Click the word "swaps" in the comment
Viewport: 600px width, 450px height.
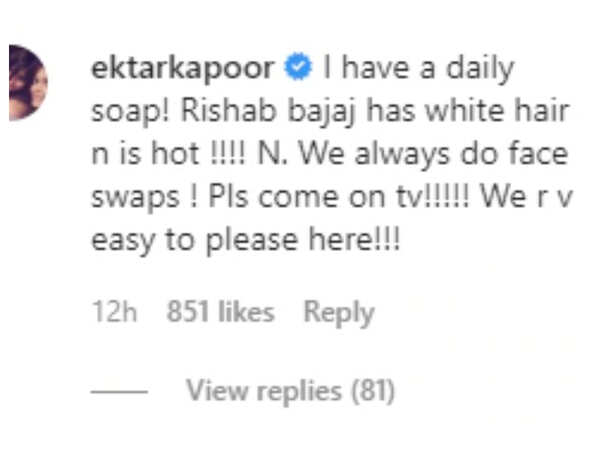135,198
